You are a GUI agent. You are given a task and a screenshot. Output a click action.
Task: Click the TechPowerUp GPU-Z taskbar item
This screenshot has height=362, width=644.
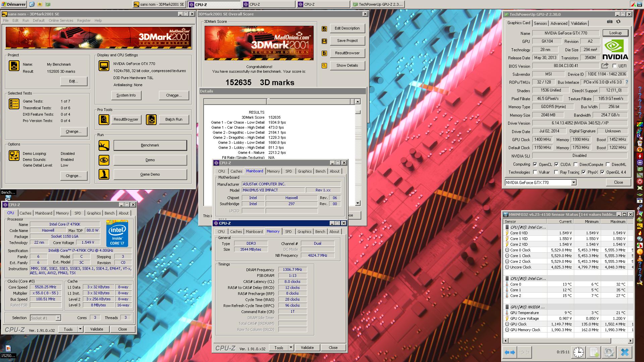[x=378, y=4]
